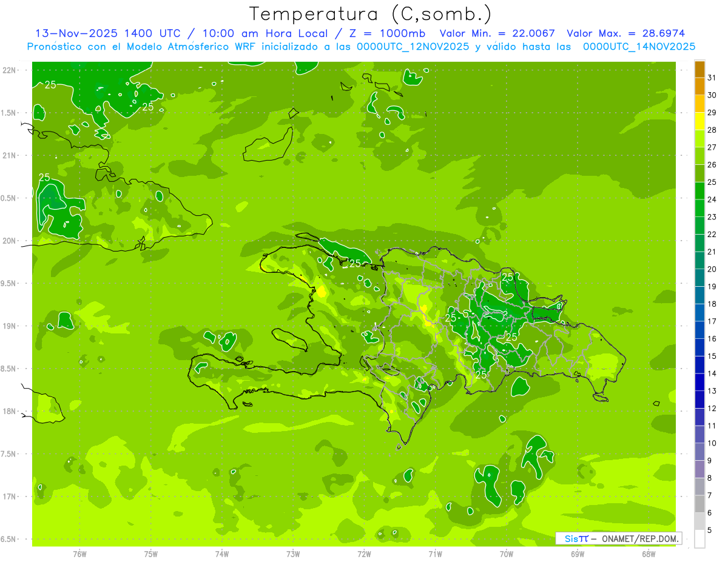728x562 pixels.
Task: Pick the dark blue swatch between 12 and 13
Action: (x=699, y=400)
